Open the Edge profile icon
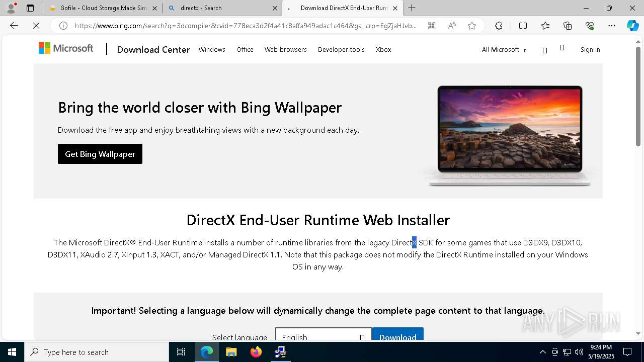Image resolution: width=644 pixels, height=362 pixels. point(11,8)
